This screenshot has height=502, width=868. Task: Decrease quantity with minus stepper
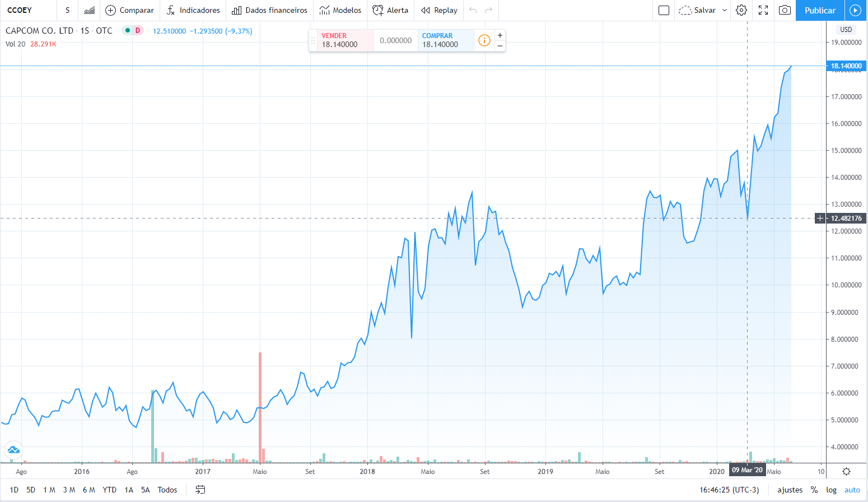click(500, 45)
